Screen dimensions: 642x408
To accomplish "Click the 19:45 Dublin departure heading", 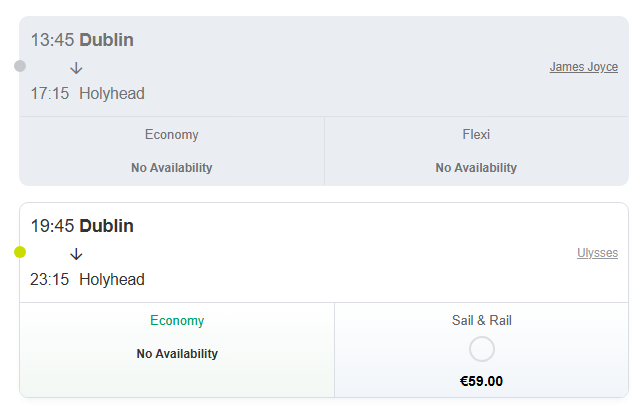I will pyautogui.click(x=82, y=226).
